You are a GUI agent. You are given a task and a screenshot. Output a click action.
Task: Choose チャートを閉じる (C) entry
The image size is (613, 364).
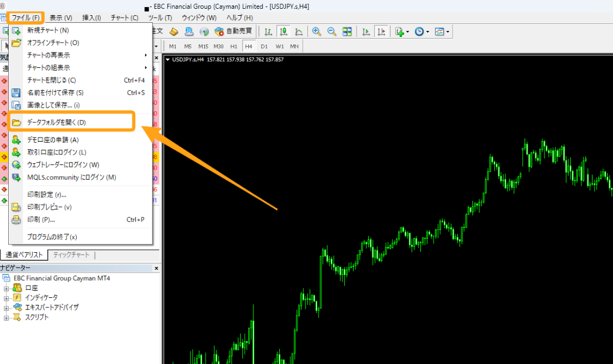click(80, 80)
